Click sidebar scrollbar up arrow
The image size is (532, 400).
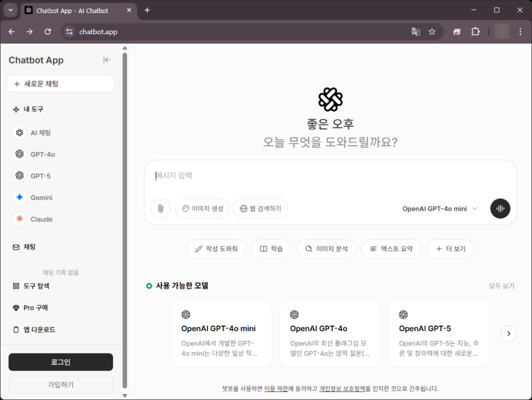tap(125, 48)
